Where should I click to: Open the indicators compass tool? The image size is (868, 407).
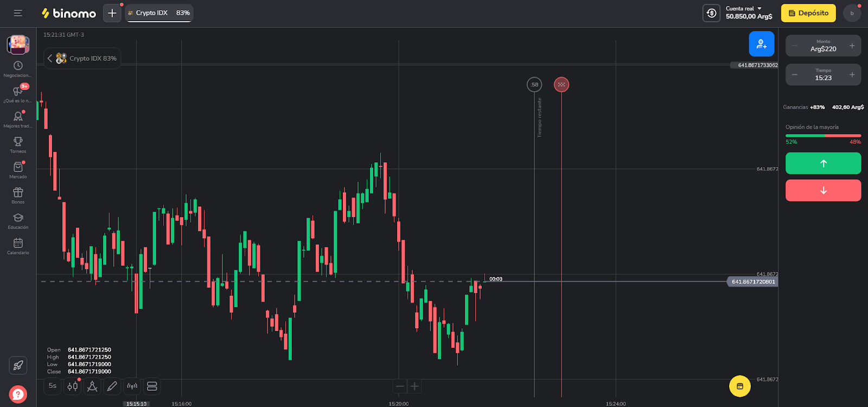pos(92,386)
